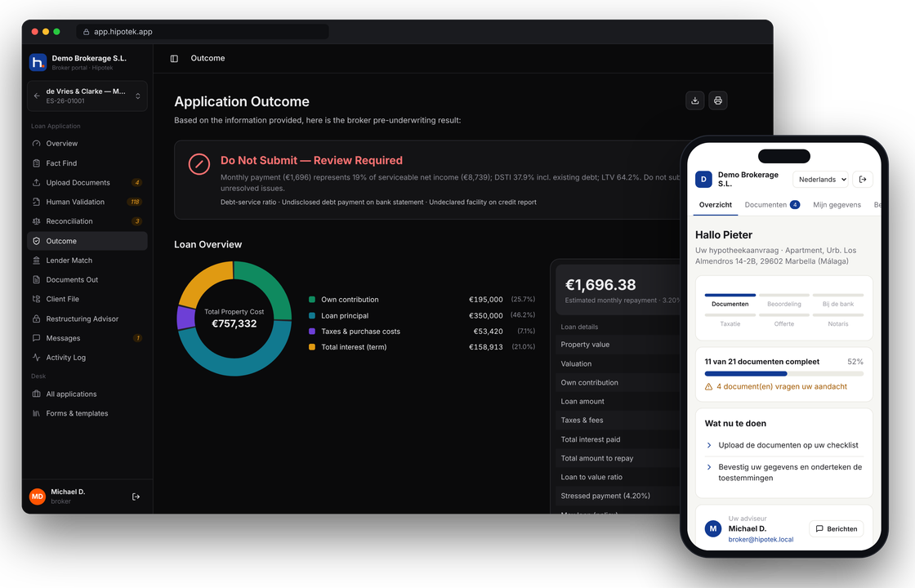Screen dimensions: 915x588
Task: Click the print icon next to download
Action: [718, 100]
